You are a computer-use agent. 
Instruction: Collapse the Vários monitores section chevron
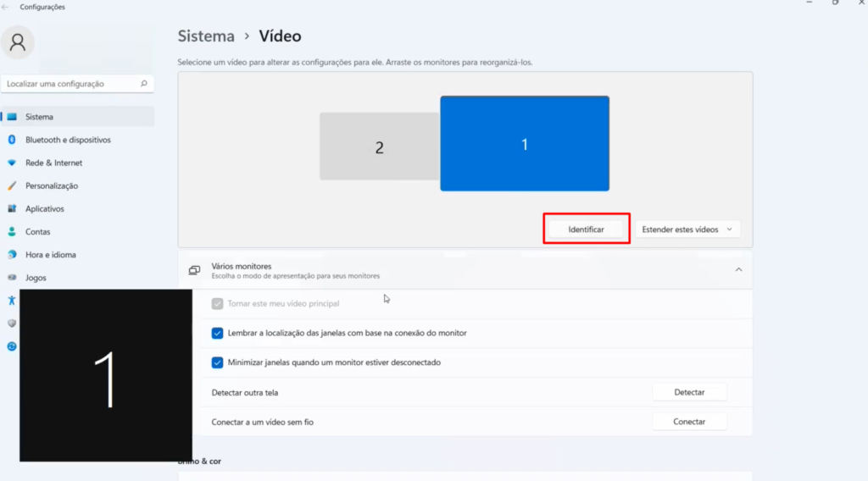pyautogui.click(x=738, y=270)
